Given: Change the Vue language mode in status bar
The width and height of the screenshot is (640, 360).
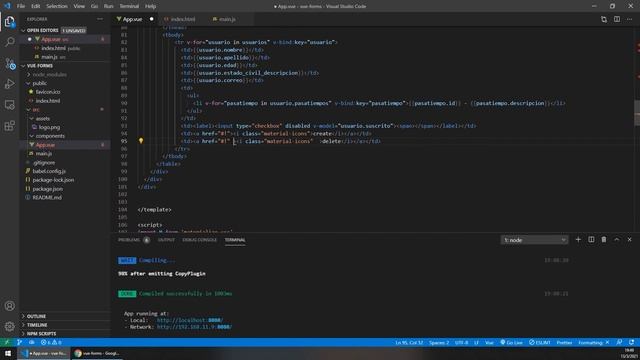Looking at the screenshot, I should point(489,342).
